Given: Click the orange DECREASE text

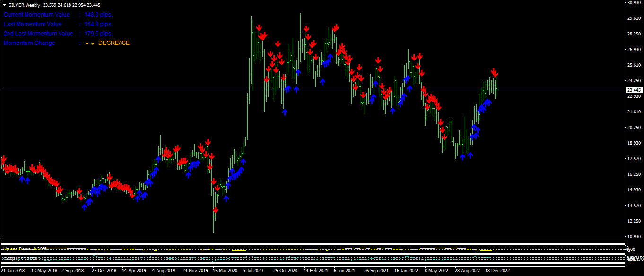Looking at the screenshot, I should [114, 43].
